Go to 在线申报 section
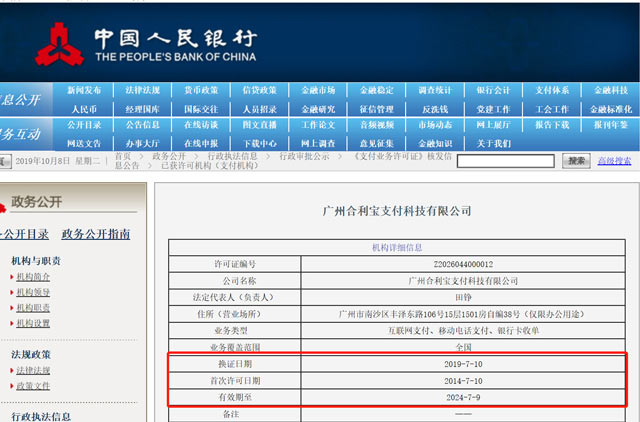640x422 pixels. (x=201, y=144)
